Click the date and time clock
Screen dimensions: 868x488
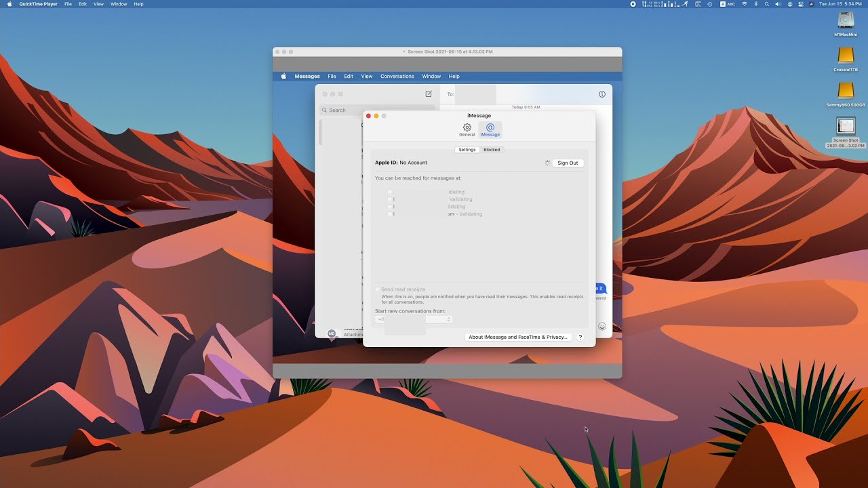(841, 4)
